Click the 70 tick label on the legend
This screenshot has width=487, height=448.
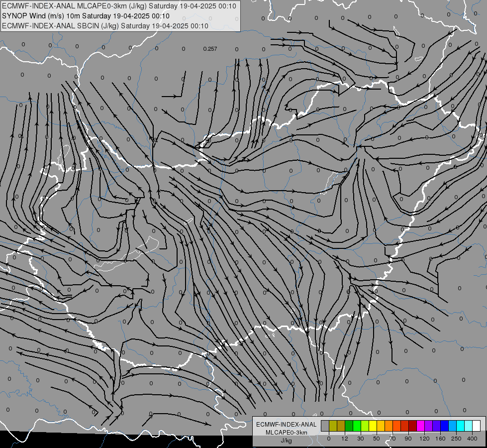[x=392, y=439]
